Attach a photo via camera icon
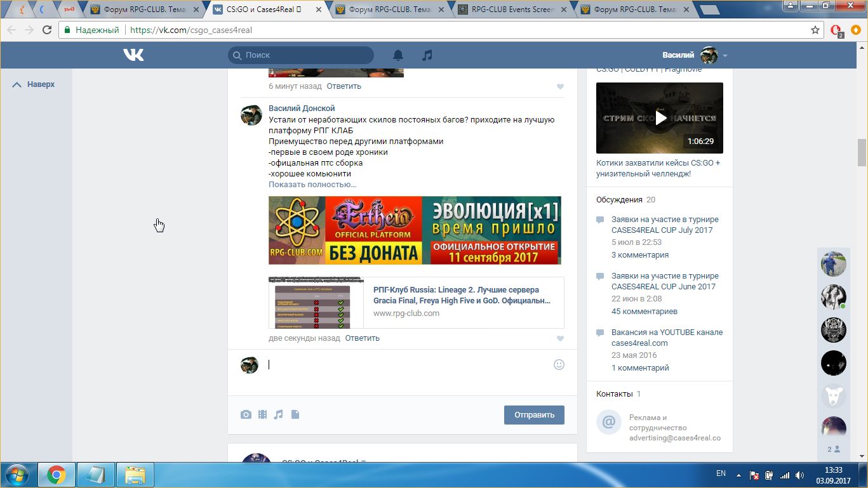The image size is (868, 488). tap(246, 414)
